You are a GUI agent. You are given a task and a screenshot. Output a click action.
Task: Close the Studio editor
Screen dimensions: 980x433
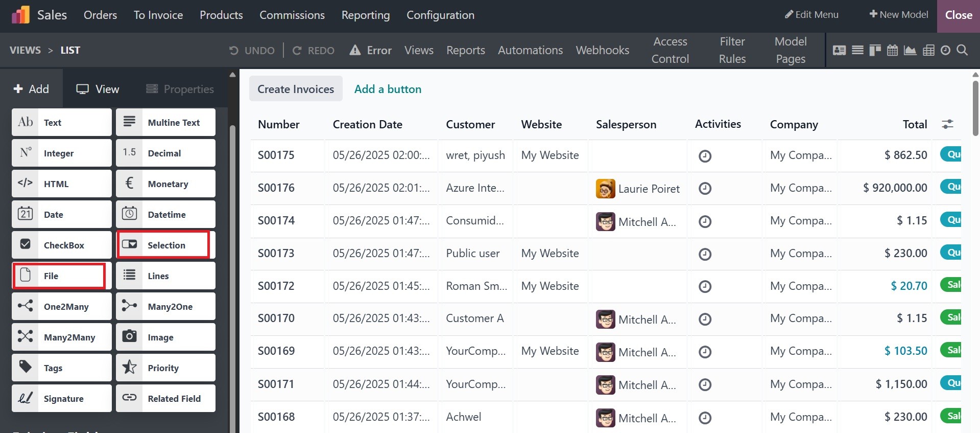[x=959, y=15]
